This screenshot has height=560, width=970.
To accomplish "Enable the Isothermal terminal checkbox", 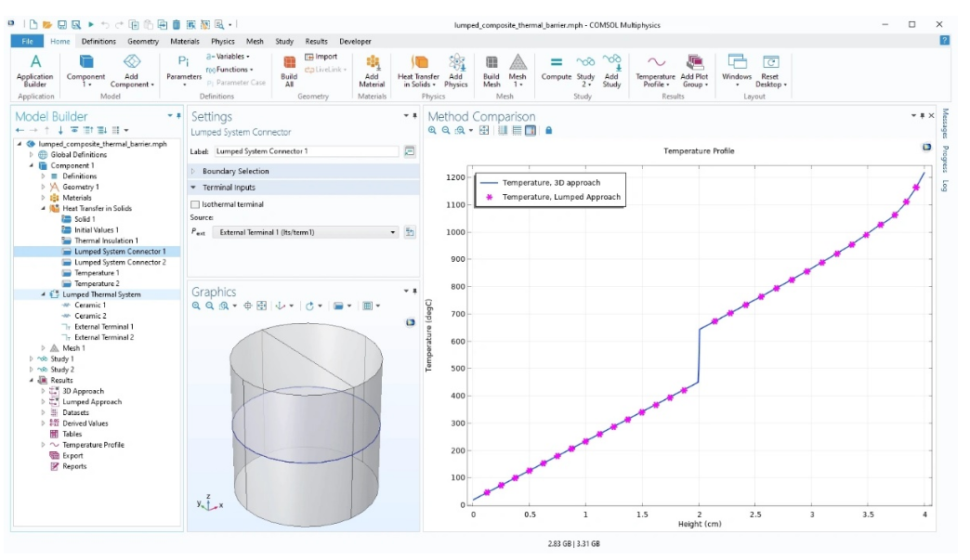I will [195, 204].
